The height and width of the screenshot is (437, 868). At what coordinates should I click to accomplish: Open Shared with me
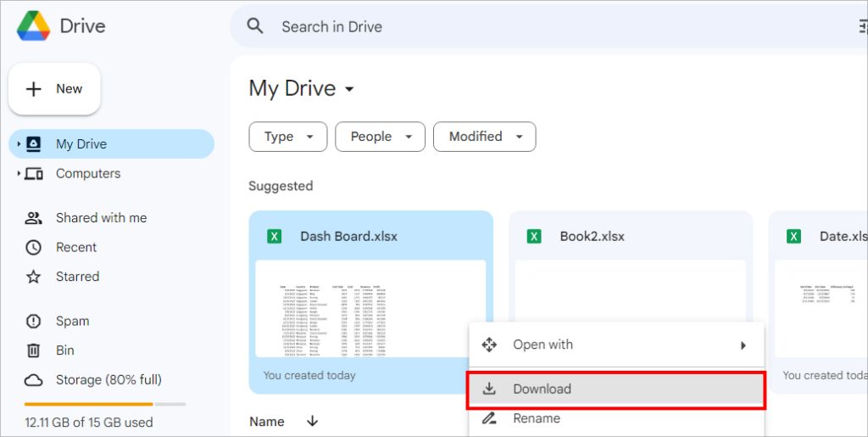tap(102, 218)
